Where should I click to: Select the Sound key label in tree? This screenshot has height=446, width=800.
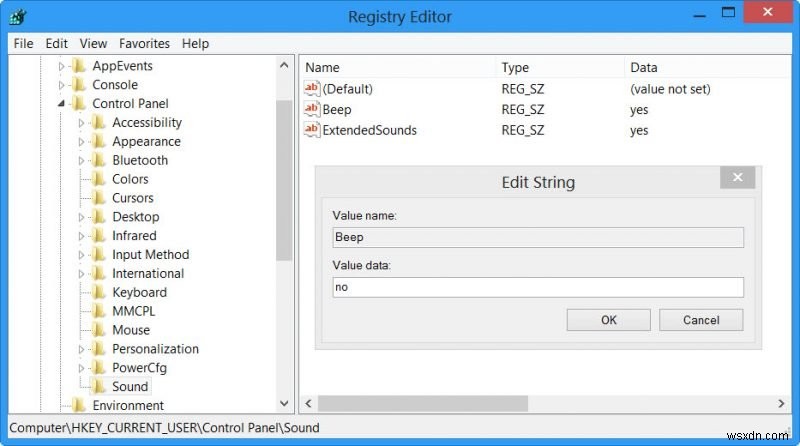coord(130,387)
